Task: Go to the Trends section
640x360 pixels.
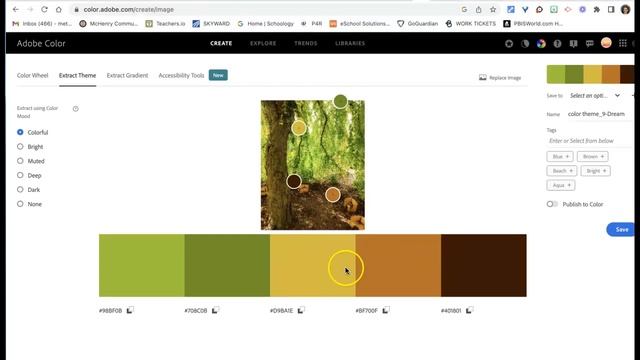Action: coord(306,43)
